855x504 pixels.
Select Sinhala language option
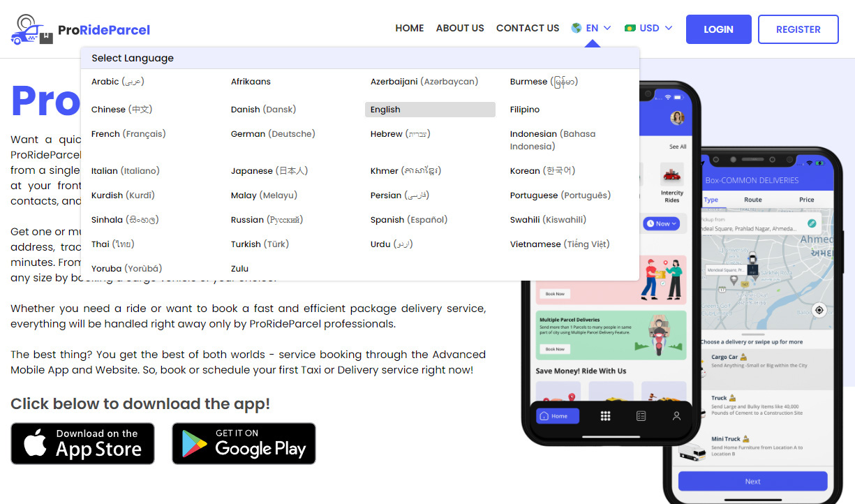(x=125, y=220)
